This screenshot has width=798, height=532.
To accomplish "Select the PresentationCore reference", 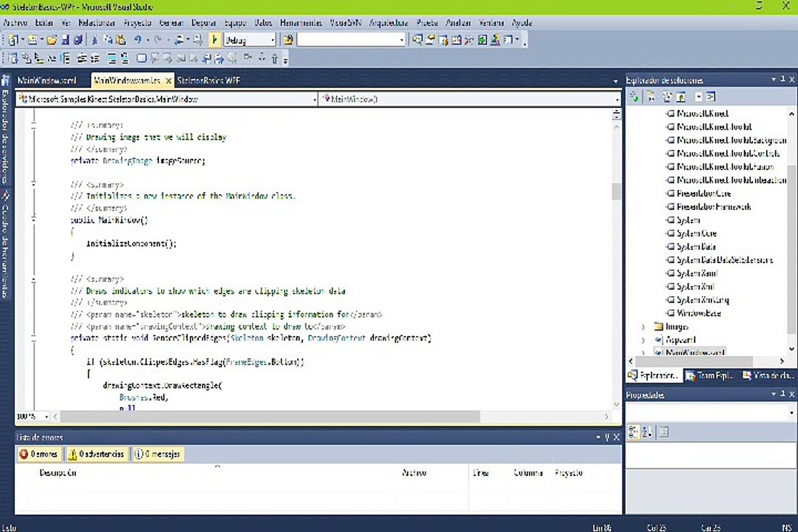I will coord(703,194).
